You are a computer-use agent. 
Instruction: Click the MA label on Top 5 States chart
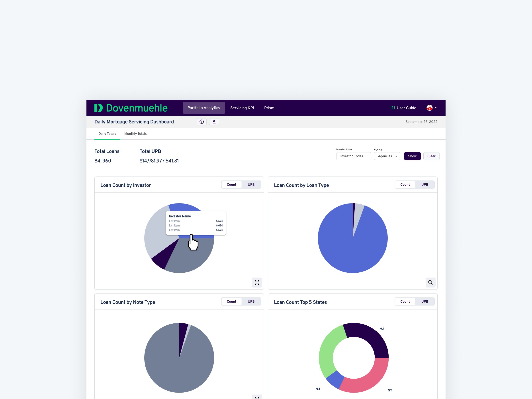[382, 329]
